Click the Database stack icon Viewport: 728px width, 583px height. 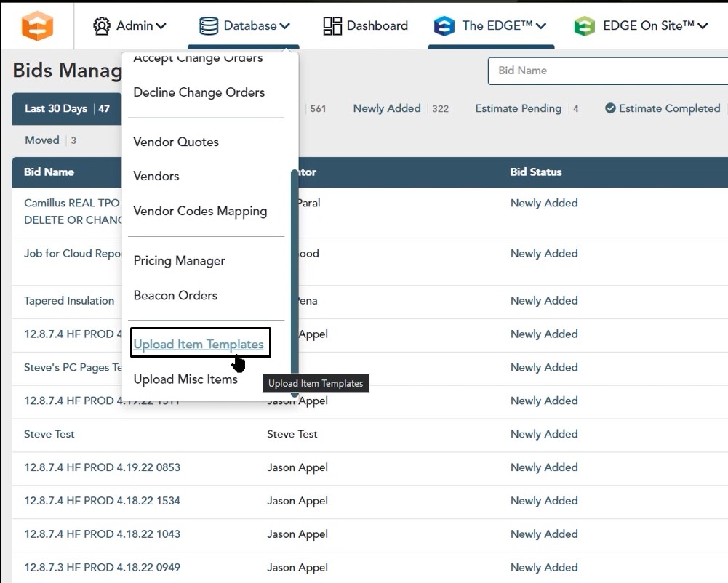click(209, 26)
